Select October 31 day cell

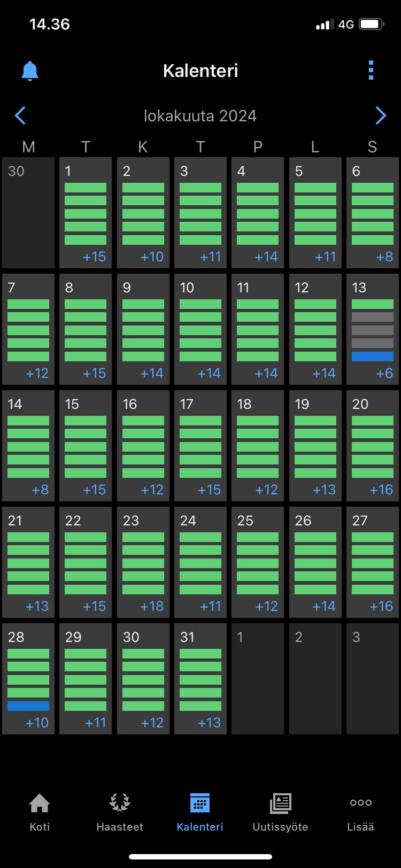tap(200, 678)
